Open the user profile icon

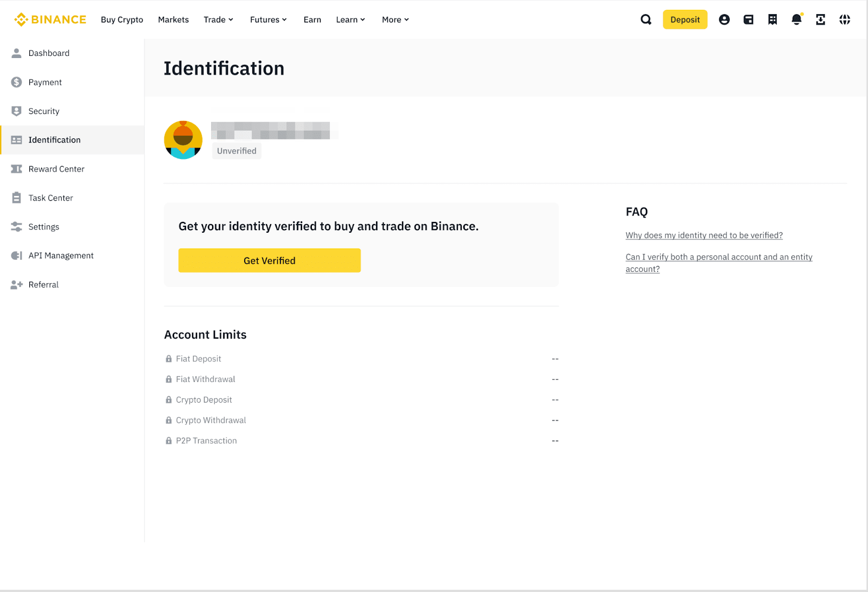pyautogui.click(x=724, y=19)
